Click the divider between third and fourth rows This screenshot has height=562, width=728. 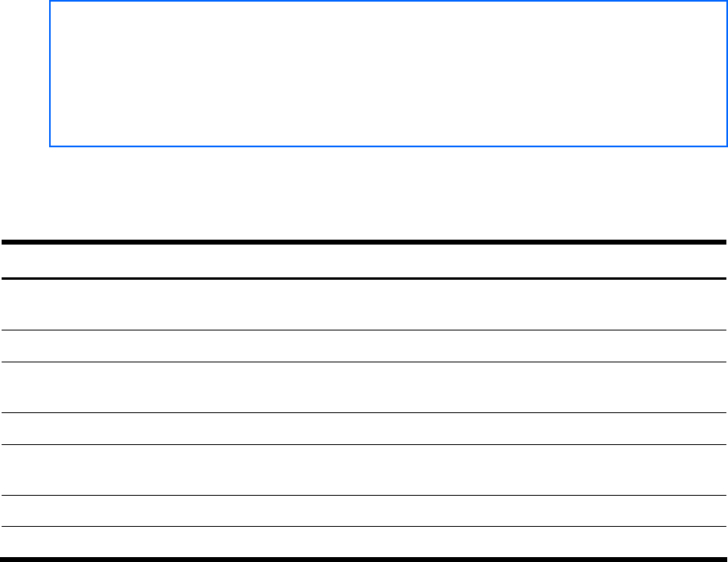[364, 412]
